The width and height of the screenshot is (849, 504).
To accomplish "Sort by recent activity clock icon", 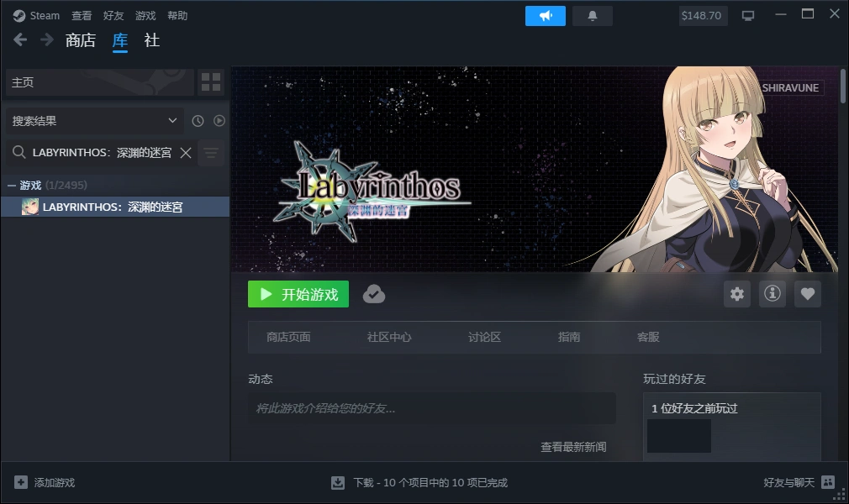I will [198, 121].
